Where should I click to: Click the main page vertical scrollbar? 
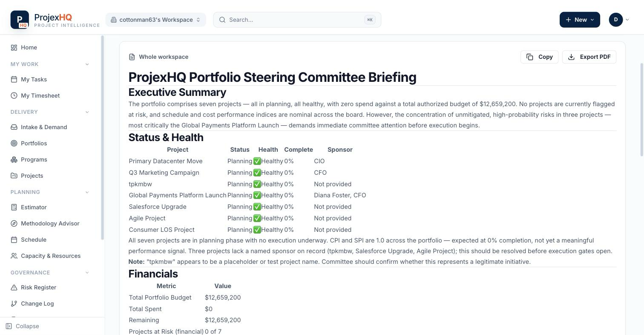(642, 110)
